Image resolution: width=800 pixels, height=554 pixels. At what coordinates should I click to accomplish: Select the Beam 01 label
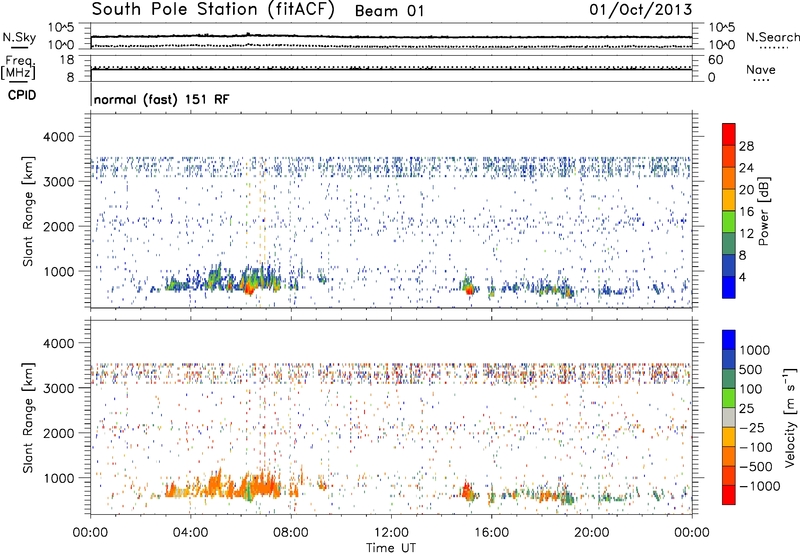(389, 11)
